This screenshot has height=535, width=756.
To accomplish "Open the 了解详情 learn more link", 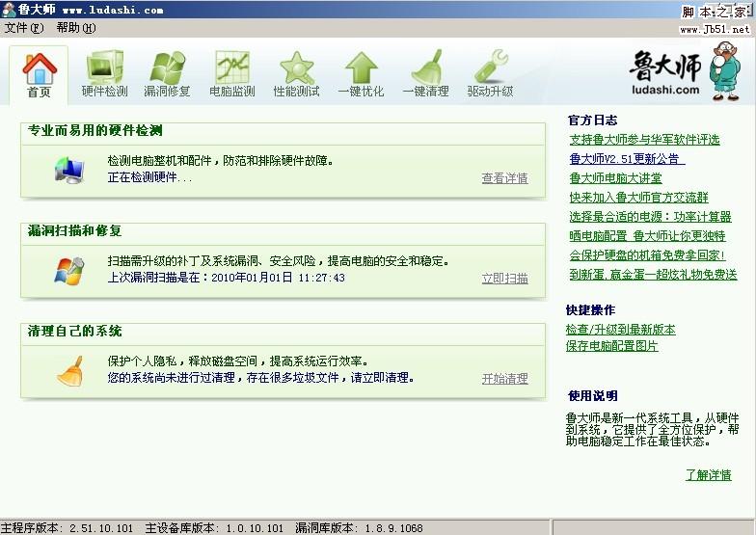I will (x=708, y=475).
